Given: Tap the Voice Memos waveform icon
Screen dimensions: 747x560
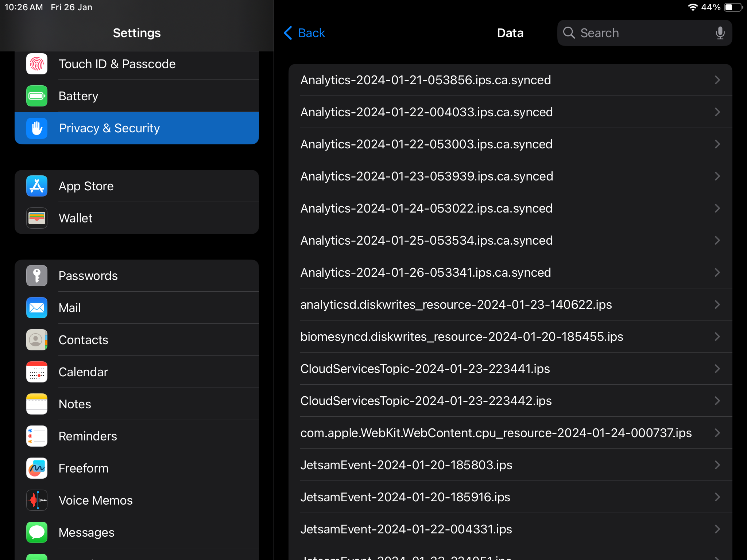Looking at the screenshot, I should pos(36,500).
